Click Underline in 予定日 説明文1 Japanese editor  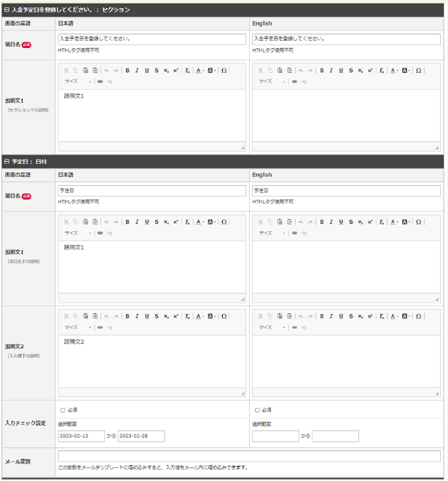[x=146, y=222]
